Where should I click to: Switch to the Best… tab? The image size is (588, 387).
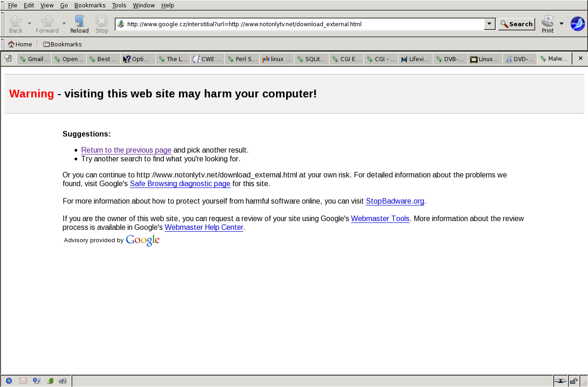point(104,59)
